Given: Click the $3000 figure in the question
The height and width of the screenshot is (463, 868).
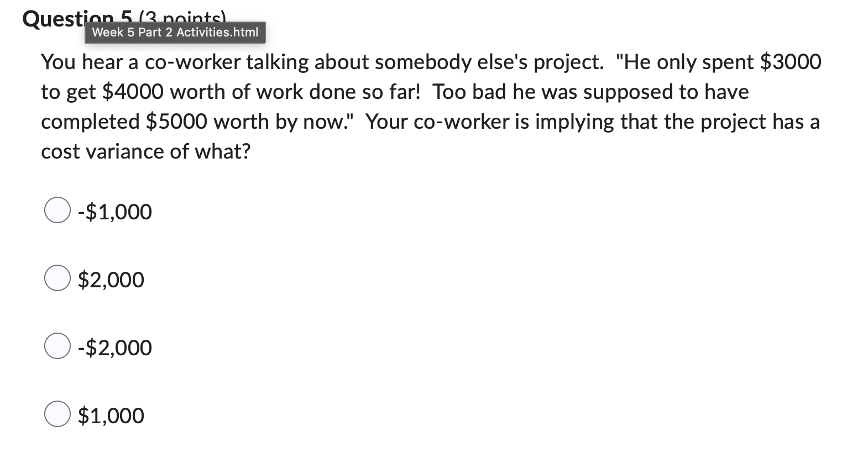Looking at the screenshot, I should [792, 62].
